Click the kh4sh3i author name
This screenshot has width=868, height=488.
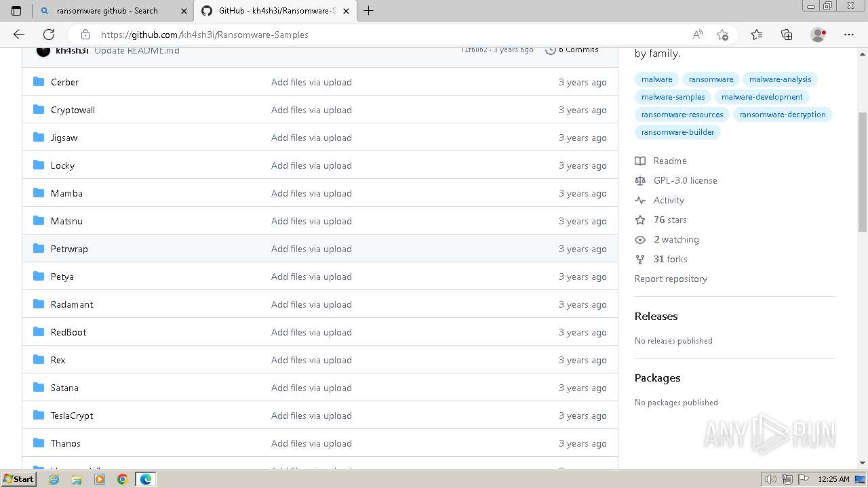click(x=72, y=50)
